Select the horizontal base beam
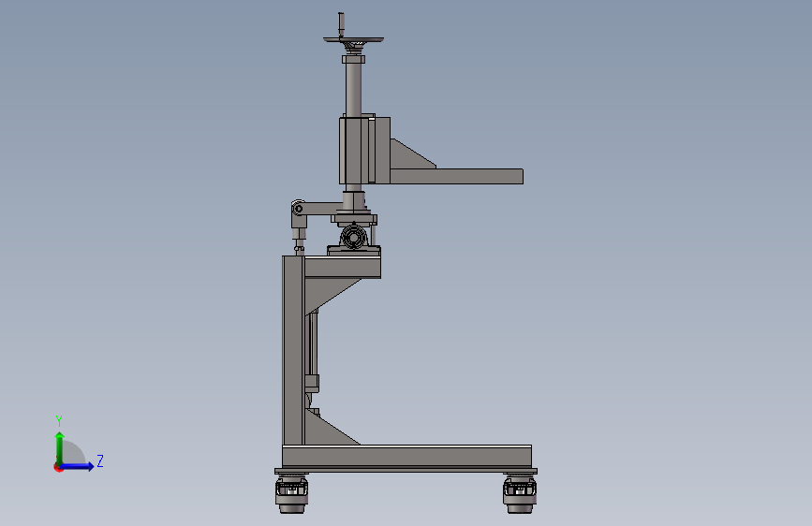812x526 pixels. coord(407,457)
